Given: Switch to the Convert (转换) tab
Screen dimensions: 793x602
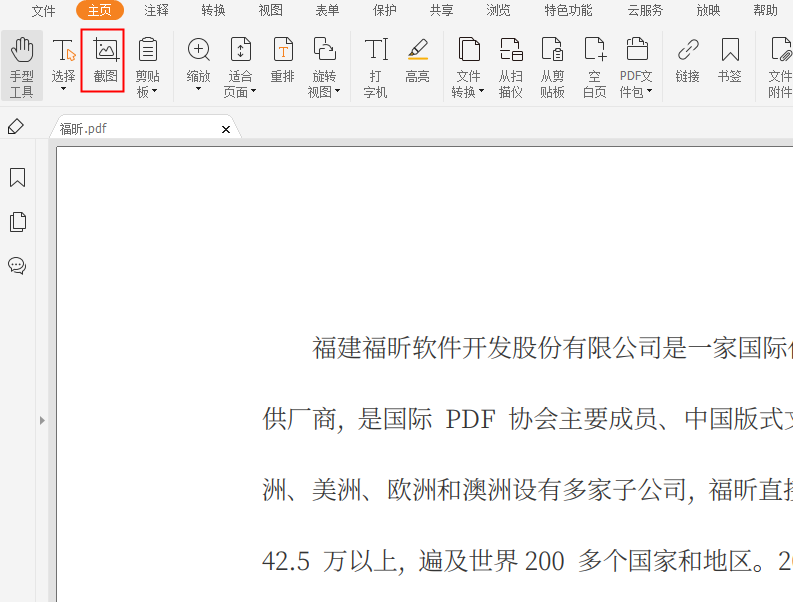Looking at the screenshot, I should [x=213, y=11].
